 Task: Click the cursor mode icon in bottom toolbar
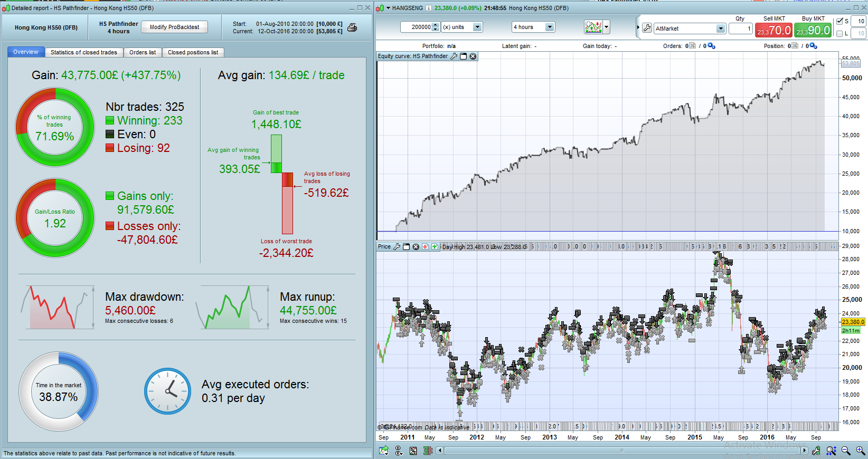[399, 451]
